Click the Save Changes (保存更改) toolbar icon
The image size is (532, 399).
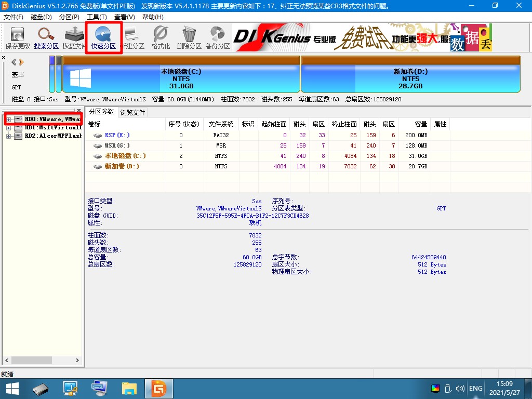(18, 37)
